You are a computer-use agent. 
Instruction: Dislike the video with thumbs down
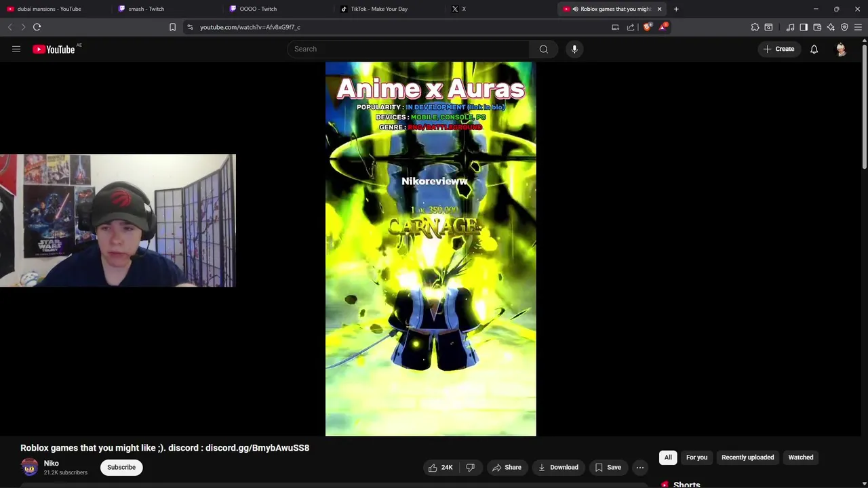pyautogui.click(x=470, y=467)
